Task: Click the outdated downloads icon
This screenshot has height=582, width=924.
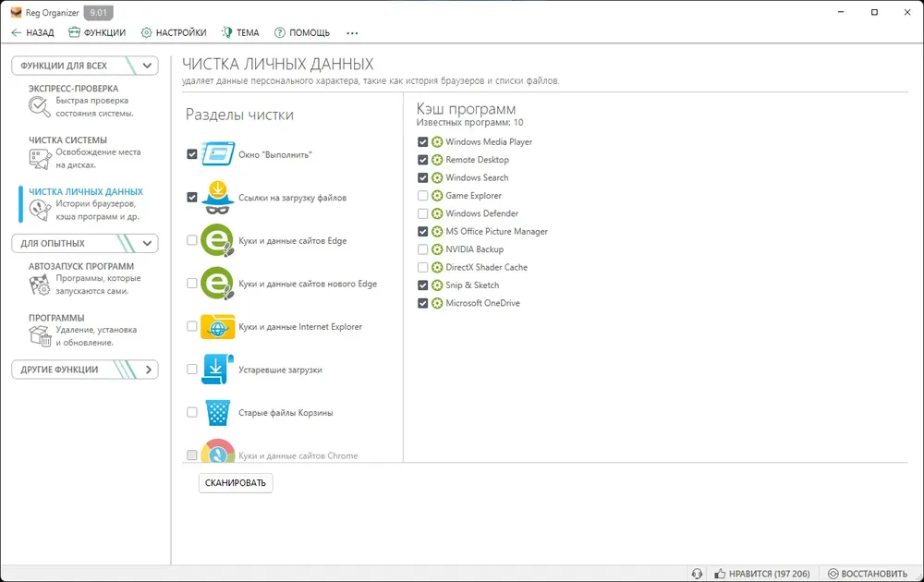Action: pos(217,370)
